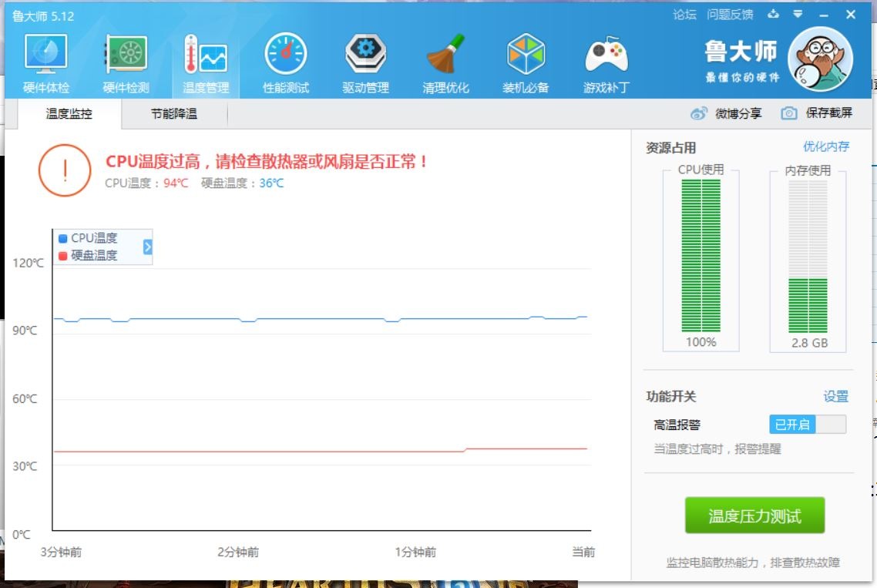Screen dimensions: 877x588
Task: Click the 120℃ axis label
Action: 28,263
